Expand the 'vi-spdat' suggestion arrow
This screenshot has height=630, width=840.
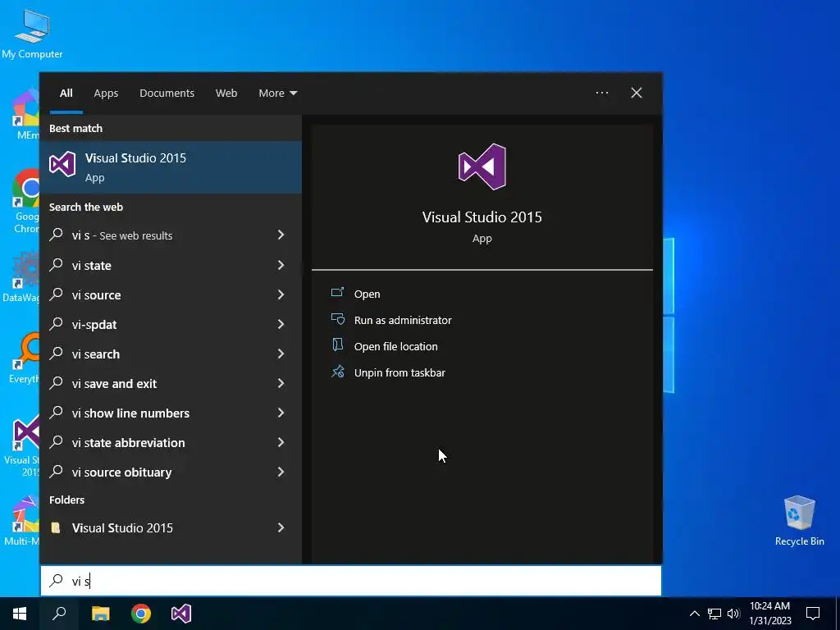(281, 323)
